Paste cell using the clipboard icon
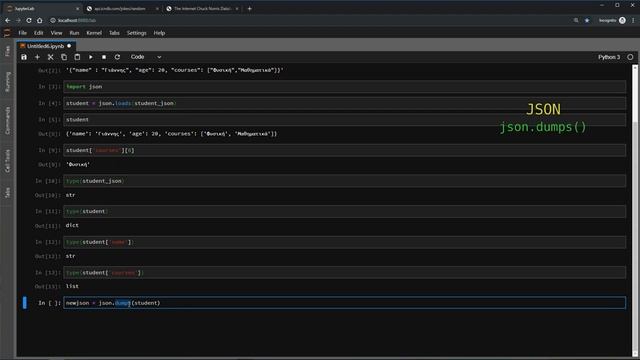The image size is (640, 360). (77, 57)
